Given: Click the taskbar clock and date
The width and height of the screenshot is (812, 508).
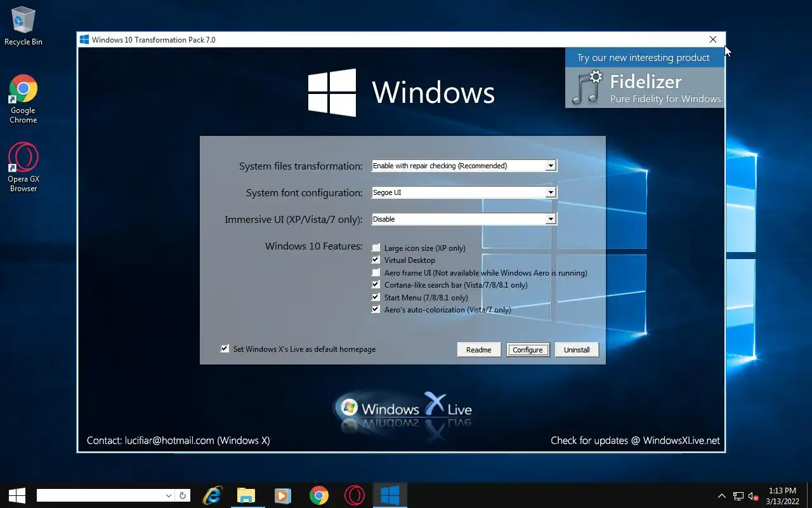Looking at the screenshot, I should [x=782, y=496].
